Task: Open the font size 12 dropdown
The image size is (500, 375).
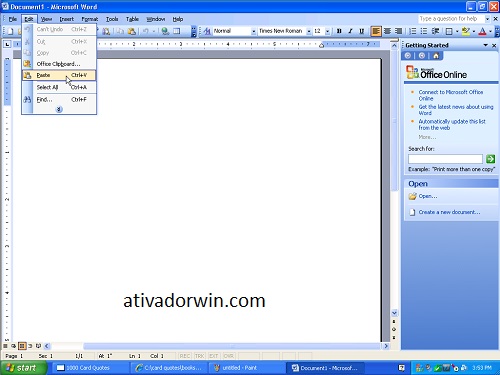Action: [x=328, y=31]
